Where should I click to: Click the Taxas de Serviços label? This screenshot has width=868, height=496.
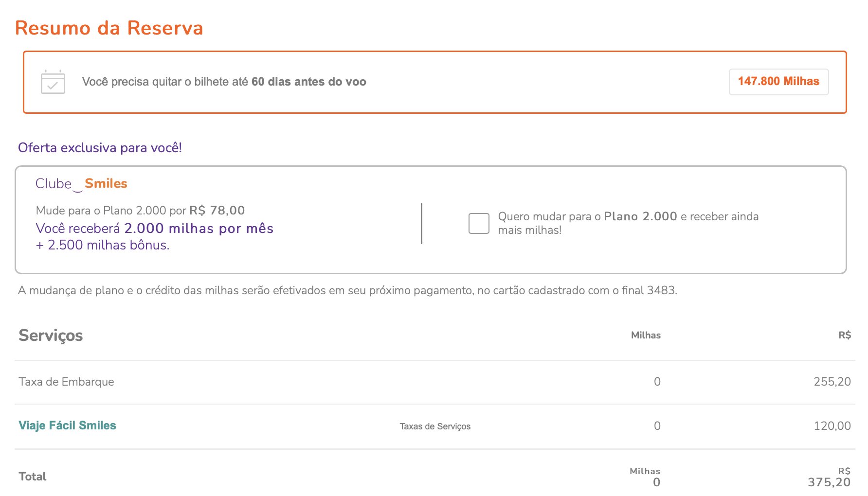click(x=435, y=426)
